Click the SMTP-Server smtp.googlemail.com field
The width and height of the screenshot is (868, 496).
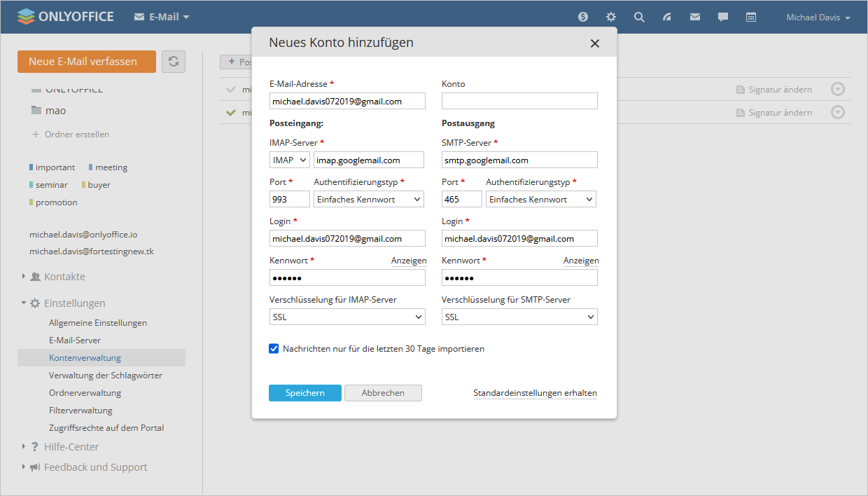(519, 160)
